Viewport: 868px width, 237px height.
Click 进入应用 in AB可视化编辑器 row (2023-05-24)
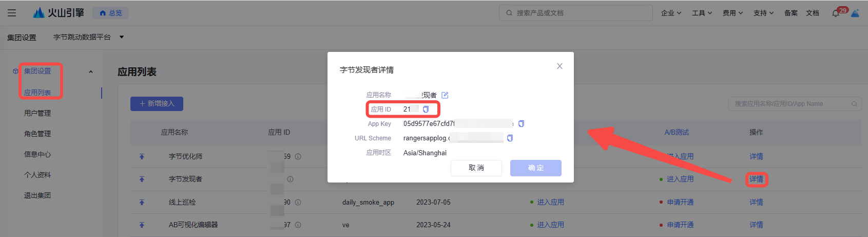coord(550,225)
